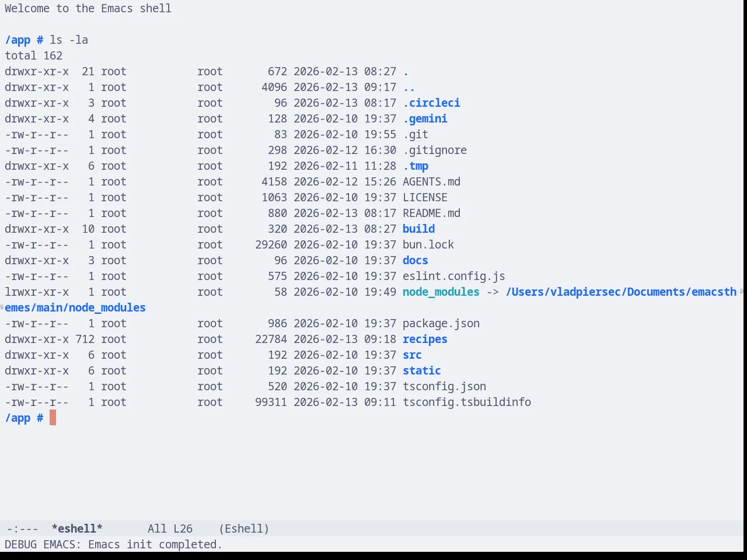
Task: Click the .circleci directory name
Action: click(431, 103)
